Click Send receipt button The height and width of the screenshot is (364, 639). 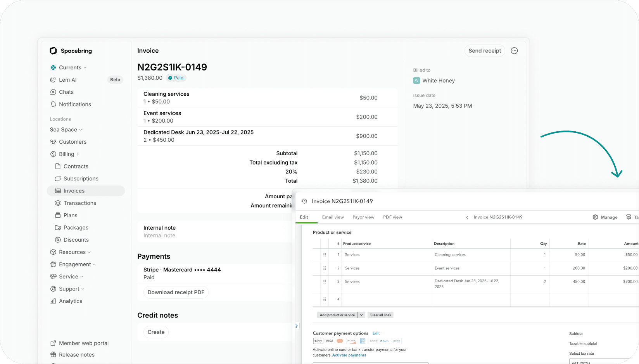[485, 51]
